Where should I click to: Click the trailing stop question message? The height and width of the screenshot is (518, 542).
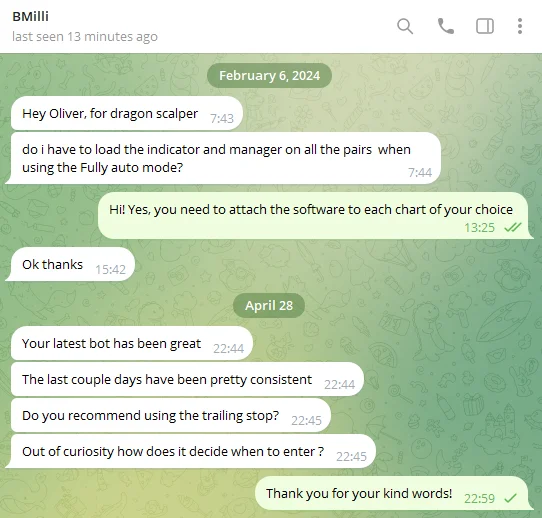(x=171, y=415)
